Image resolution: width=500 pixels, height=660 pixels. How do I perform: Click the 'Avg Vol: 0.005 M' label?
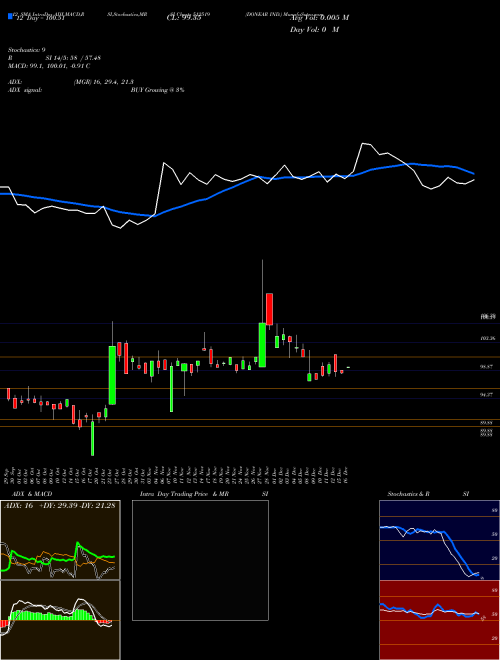click(x=319, y=18)
